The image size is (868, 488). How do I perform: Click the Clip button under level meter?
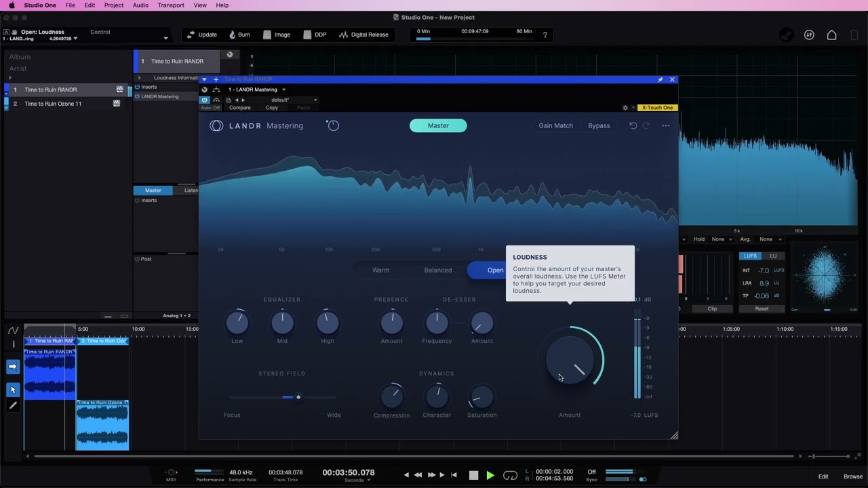[x=712, y=309]
